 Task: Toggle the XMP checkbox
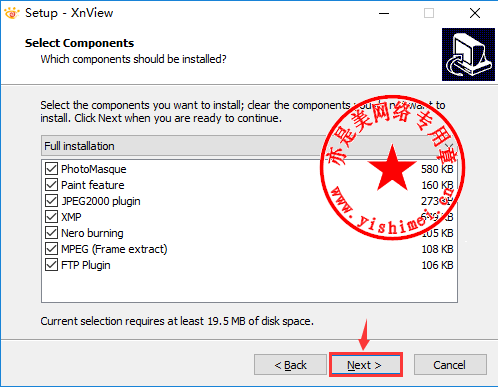[x=51, y=217]
